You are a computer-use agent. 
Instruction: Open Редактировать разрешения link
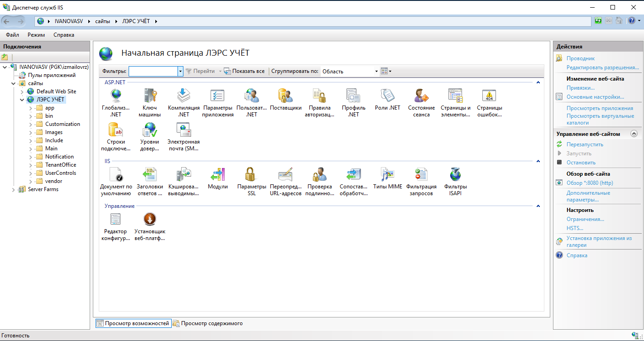point(603,67)
